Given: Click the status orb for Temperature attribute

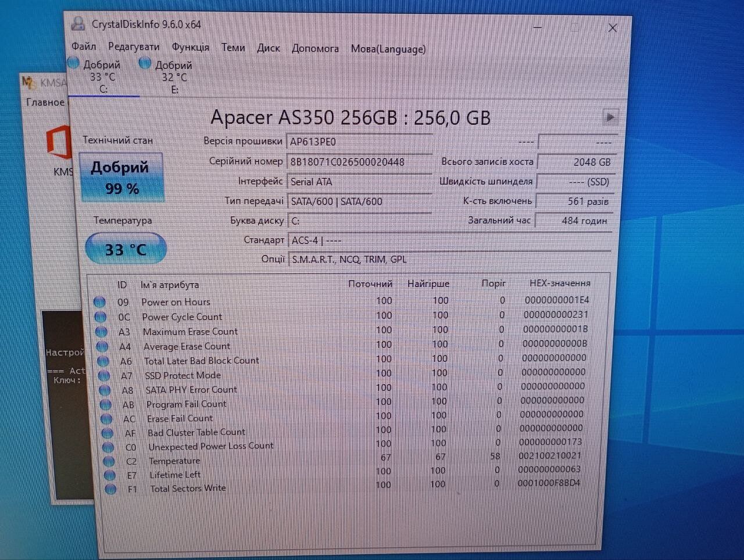Looking at the screenshot, I should click(109, 461).
